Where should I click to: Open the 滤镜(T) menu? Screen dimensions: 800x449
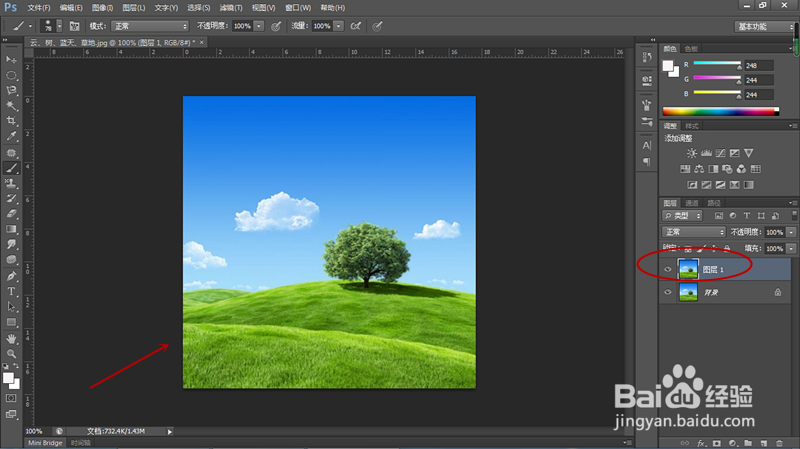point(231,8)
